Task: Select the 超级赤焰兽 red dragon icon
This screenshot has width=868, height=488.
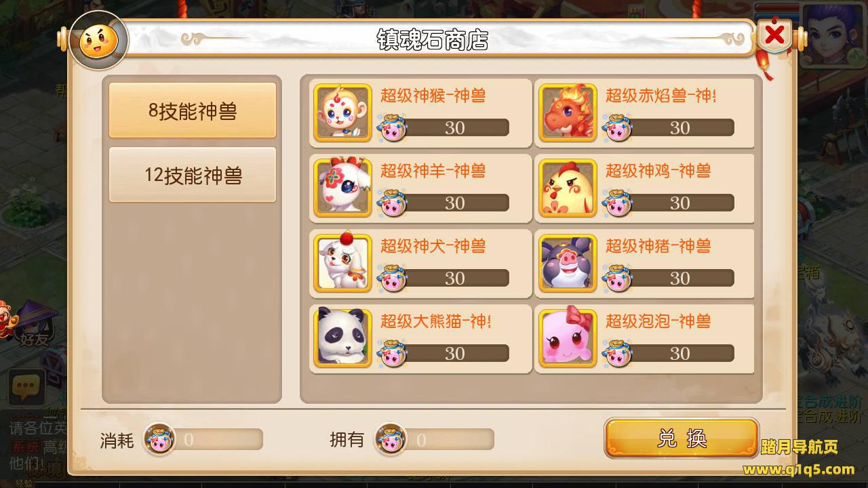Action: click(x=568, y=113)
